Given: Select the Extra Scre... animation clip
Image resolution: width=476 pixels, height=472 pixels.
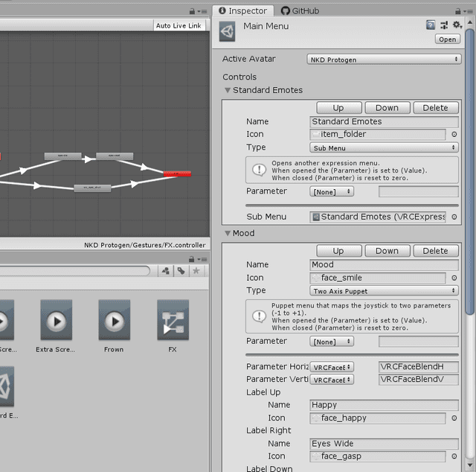Looking at the screenshot, I should (57, 326).
